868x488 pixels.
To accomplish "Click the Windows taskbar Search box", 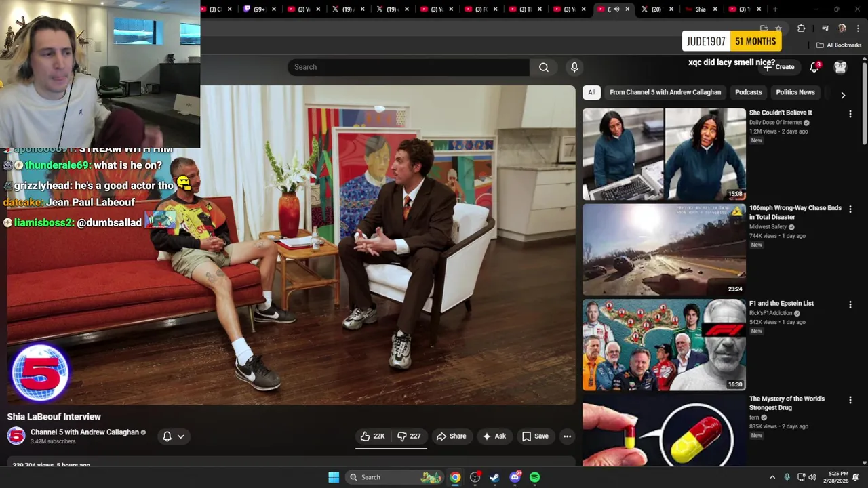I will pos(395,477).
